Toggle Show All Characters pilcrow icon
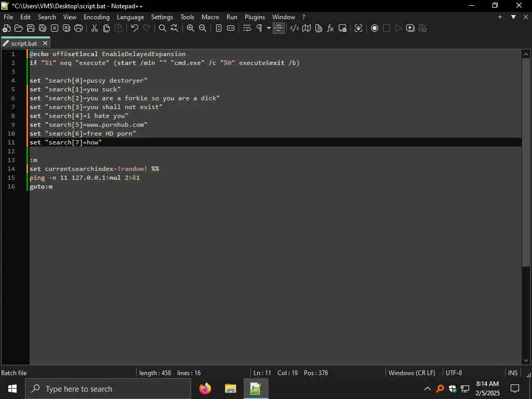532x399 pixels. (x=259, y=28)
